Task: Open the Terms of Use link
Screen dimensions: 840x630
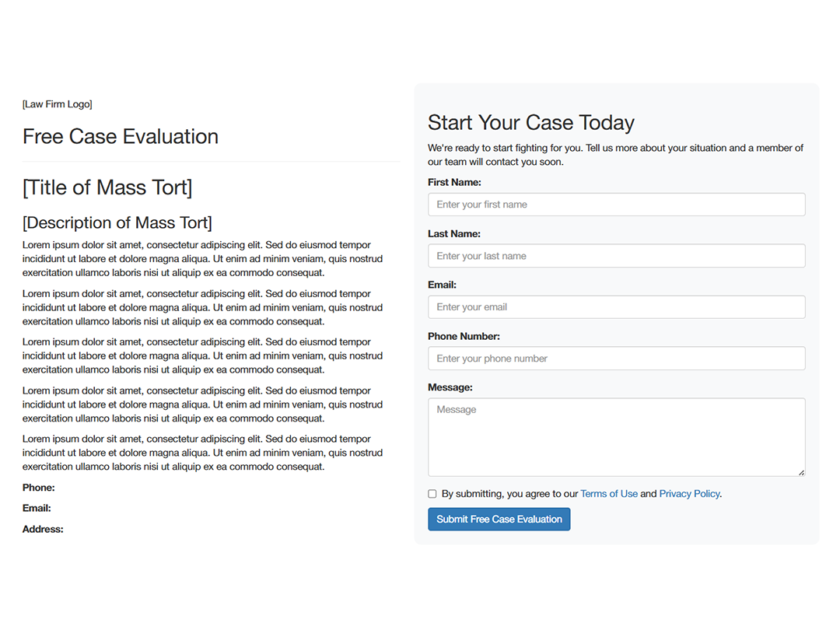Action: point(609,494)
